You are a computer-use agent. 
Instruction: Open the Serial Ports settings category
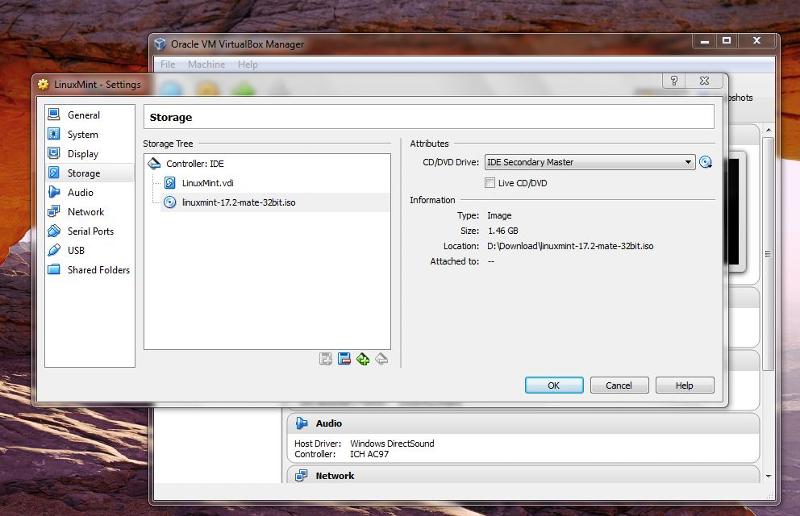90,231
